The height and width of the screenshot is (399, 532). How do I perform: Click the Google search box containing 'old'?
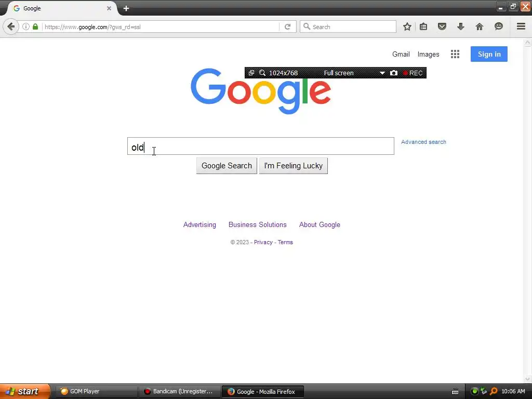pyautogui.click(x=261, y=146)
